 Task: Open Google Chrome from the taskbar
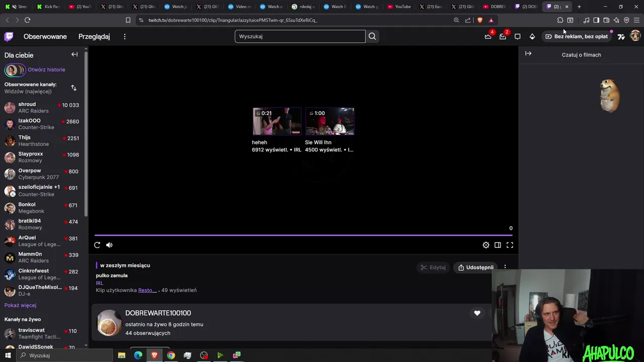[x=171, y=355]
